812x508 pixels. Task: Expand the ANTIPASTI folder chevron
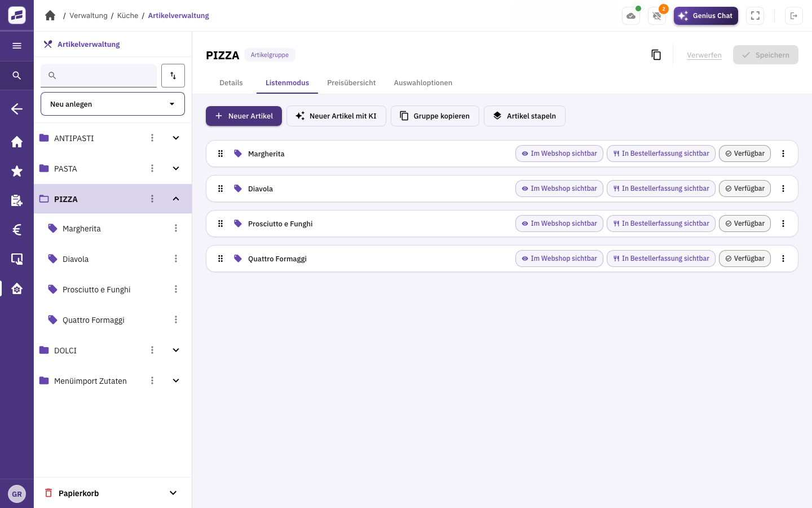[x=176, y=138]
